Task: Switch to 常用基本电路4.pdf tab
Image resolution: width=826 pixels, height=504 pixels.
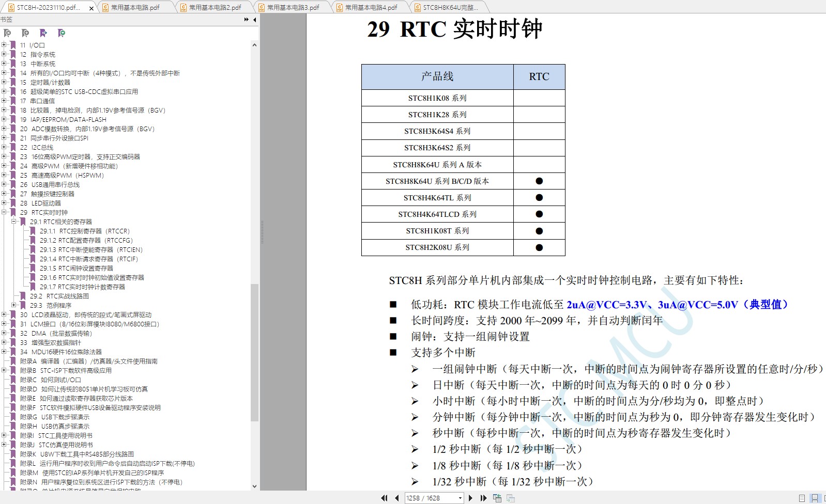Action: tap(371, 7)
